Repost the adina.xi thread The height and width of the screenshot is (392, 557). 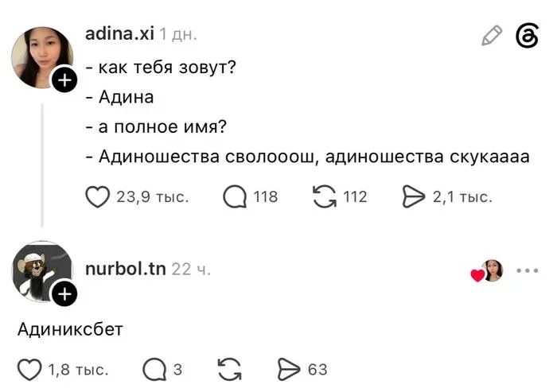(x=325, y=196)
